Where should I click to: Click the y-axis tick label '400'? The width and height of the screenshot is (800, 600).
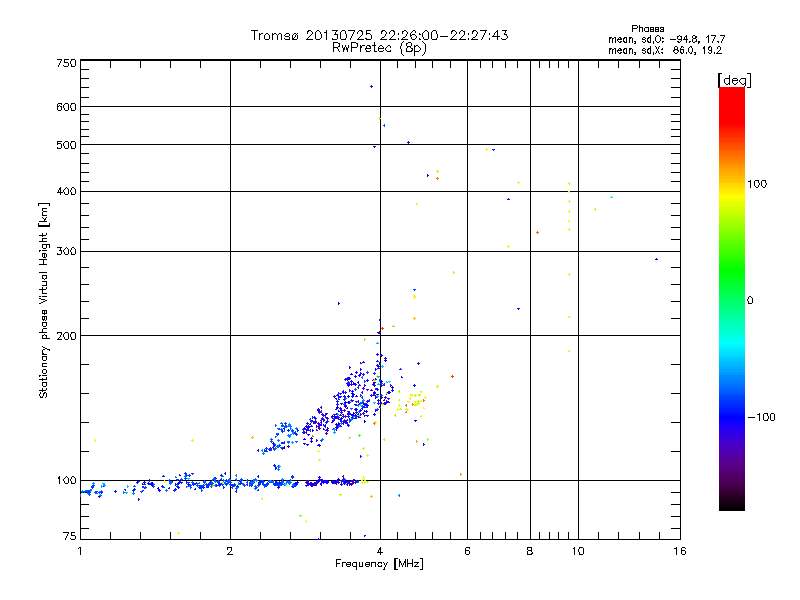(66, 192)
